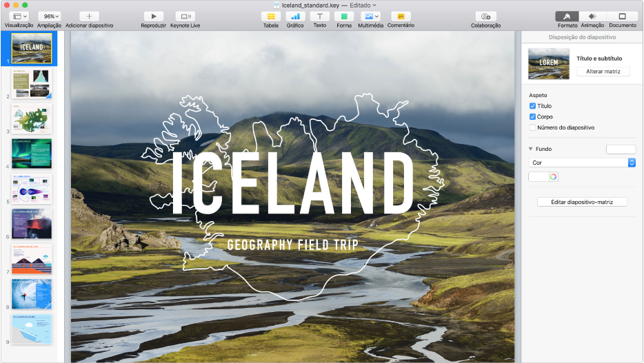
Task: Select slide 6 volcano thumbnail
Action: tap(32, 224)
